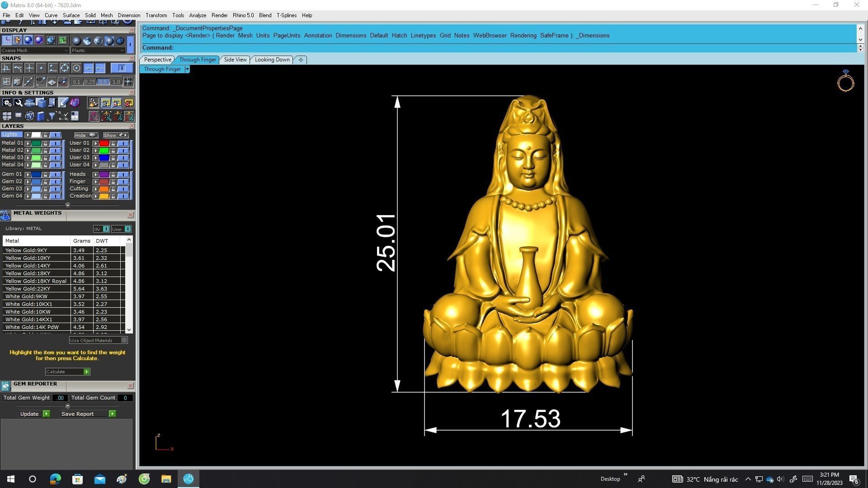Image resolution: width=868 pixels, height=488 pixels.
Task: Click the purple rendered sphere display icon
Action: coord(39,40)
